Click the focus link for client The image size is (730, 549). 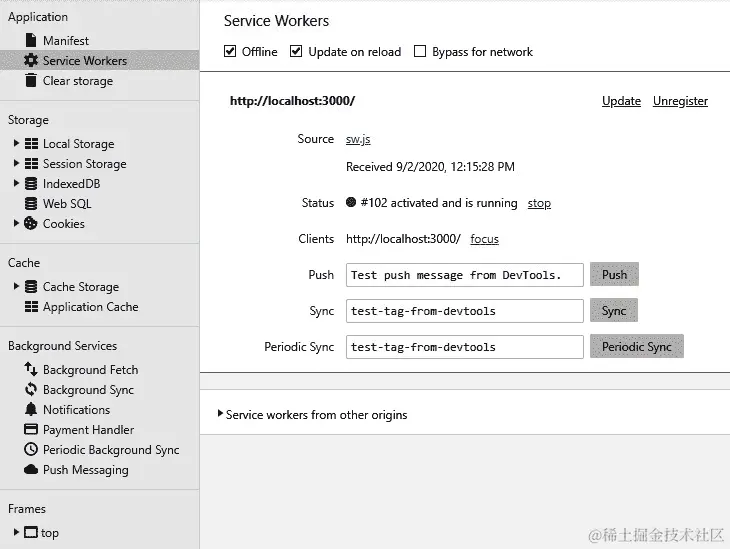(484, 239)
